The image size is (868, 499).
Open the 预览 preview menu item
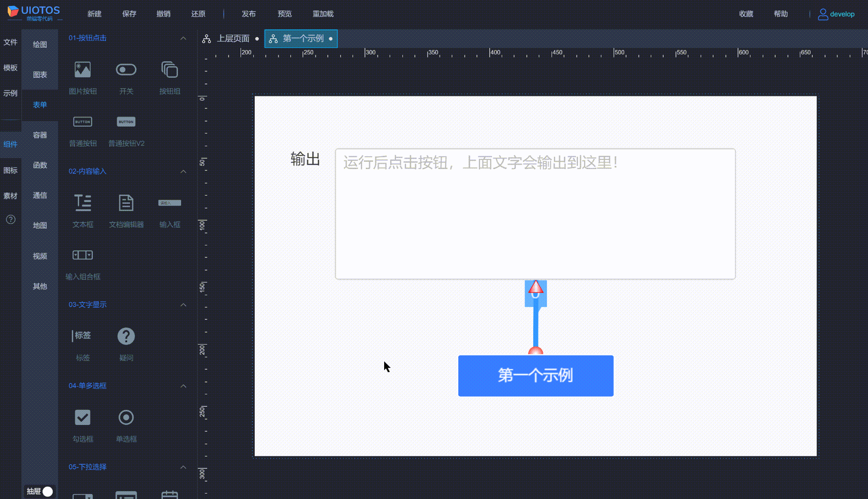click(284, 14)
